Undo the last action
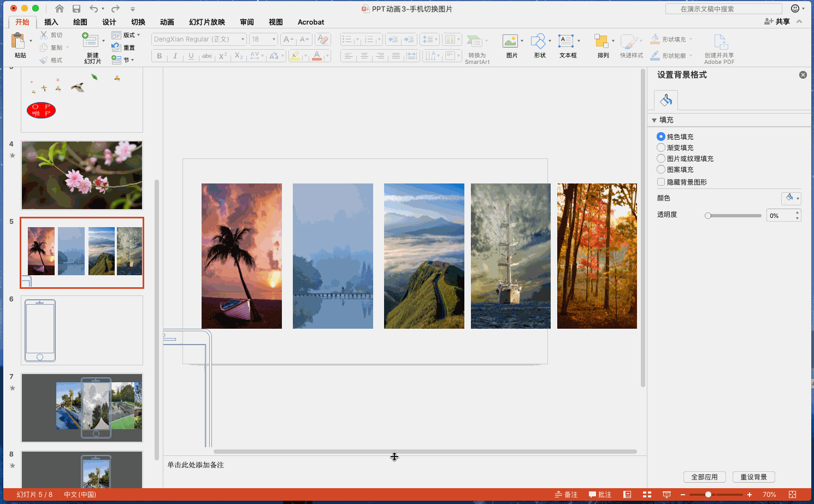 (94, 9)
